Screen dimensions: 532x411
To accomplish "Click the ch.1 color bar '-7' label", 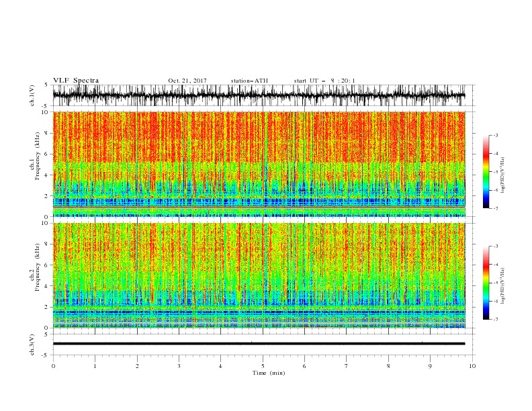I will [x=495, y=208].
